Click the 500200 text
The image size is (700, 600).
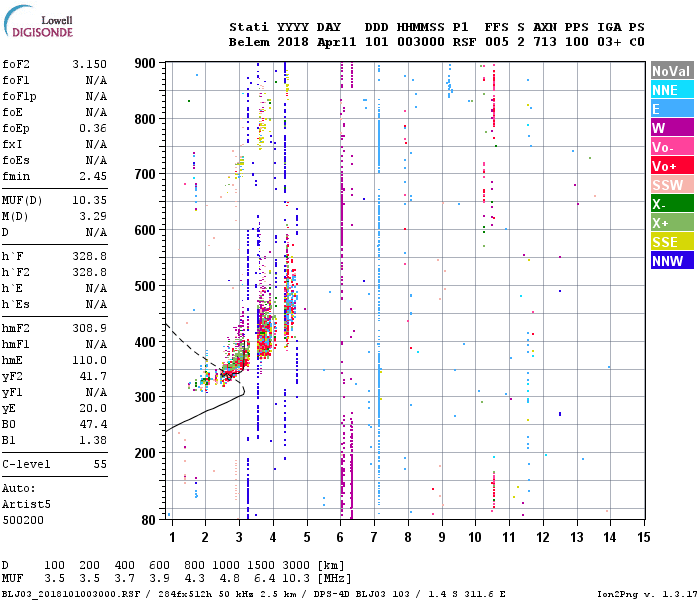(23, 521)
